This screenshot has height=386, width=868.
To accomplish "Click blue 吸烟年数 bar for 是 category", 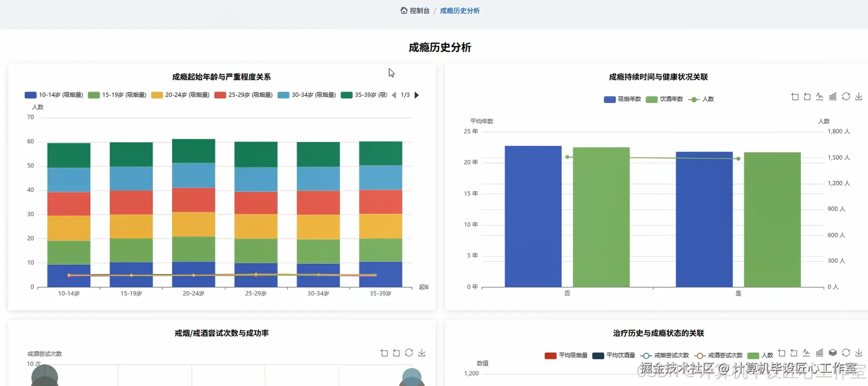I will coord(704,219).
